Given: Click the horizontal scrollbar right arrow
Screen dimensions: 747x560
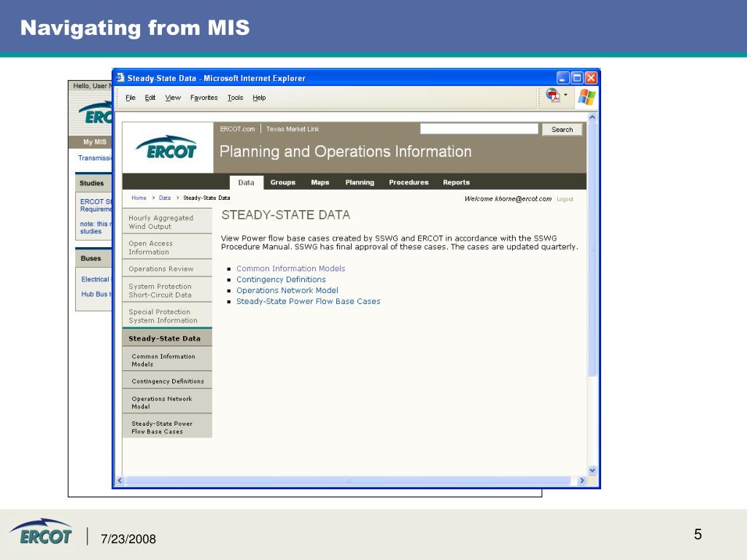Looking at the screenshot, I should [581, 481].
